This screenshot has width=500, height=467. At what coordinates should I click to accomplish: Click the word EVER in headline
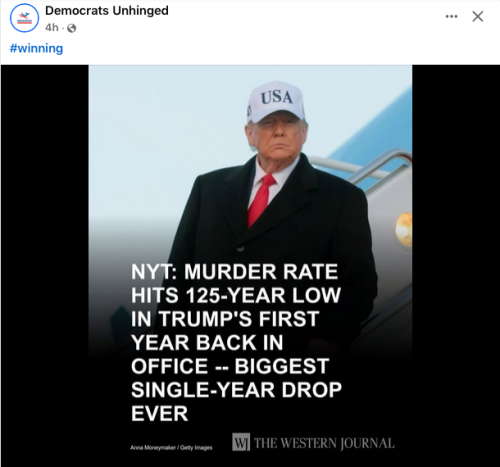point(160,414)
